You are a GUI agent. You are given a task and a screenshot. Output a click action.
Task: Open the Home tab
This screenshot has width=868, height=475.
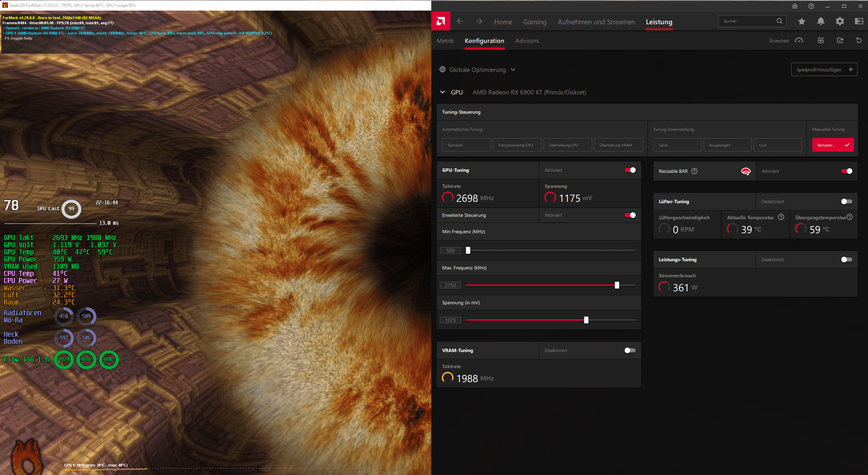click(x=503, y=22)
